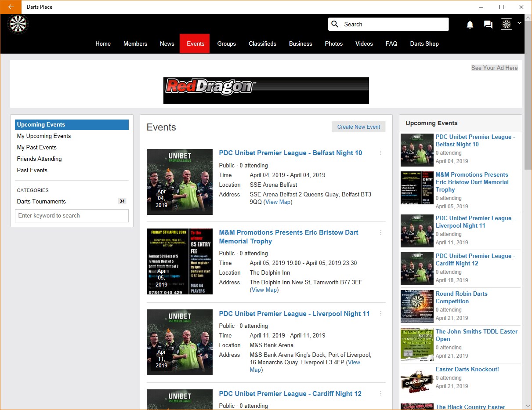Open the notifications bell

pyautogui.click(x=470, y=25)
